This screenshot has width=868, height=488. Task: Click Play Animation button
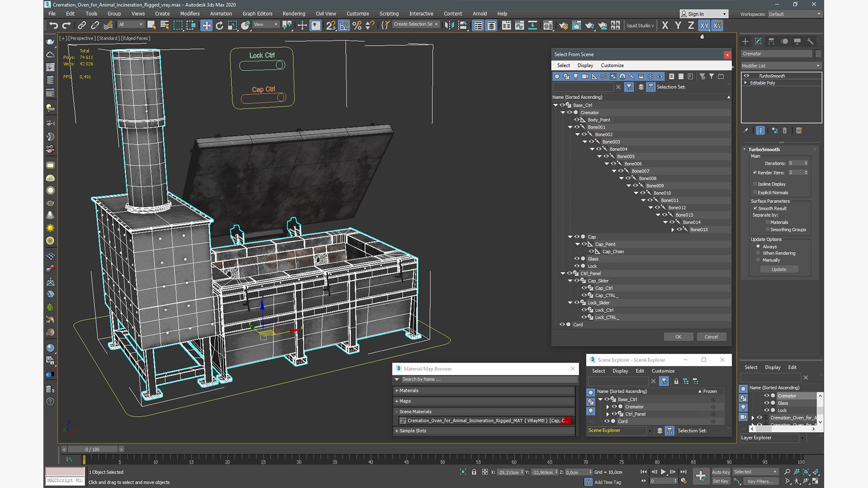[x=663, y=472]
